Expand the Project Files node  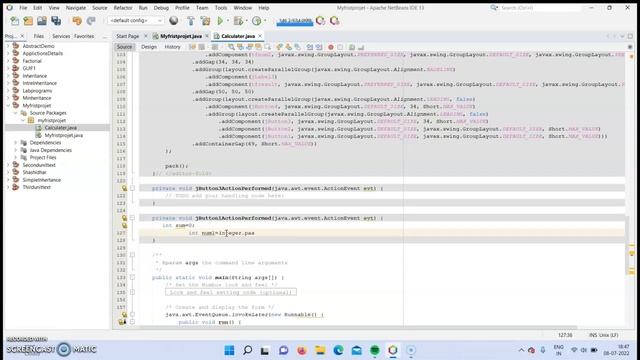(x=16, y=157)
